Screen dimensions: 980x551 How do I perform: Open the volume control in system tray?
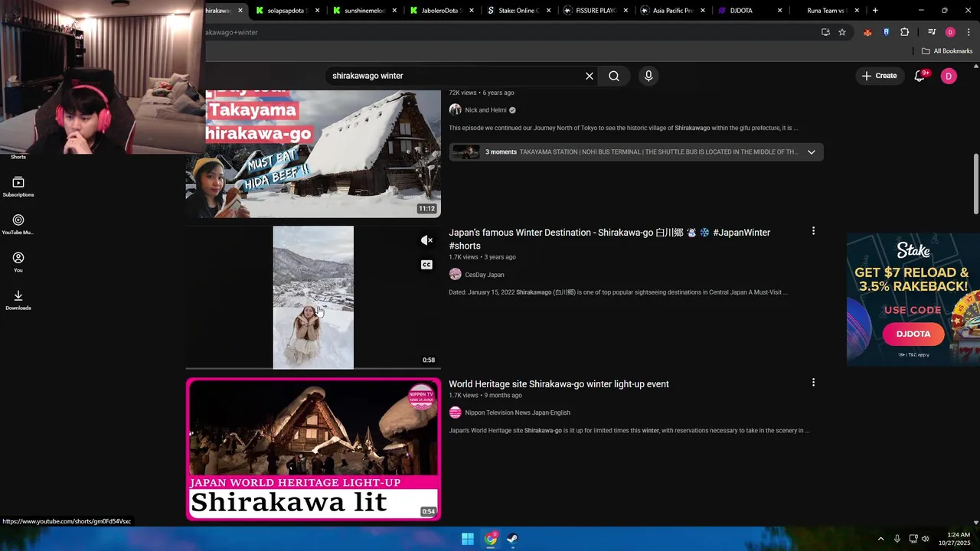tap(926, 539)
